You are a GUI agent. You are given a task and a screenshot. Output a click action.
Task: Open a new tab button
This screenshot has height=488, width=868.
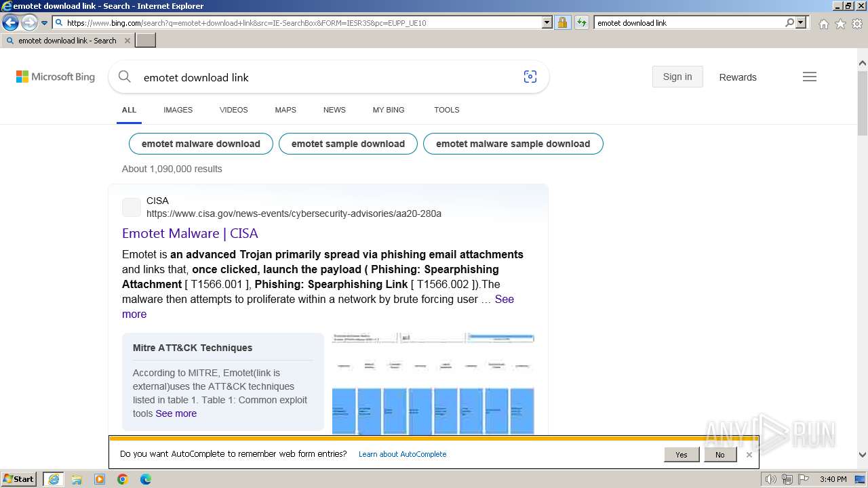(146, 41)
